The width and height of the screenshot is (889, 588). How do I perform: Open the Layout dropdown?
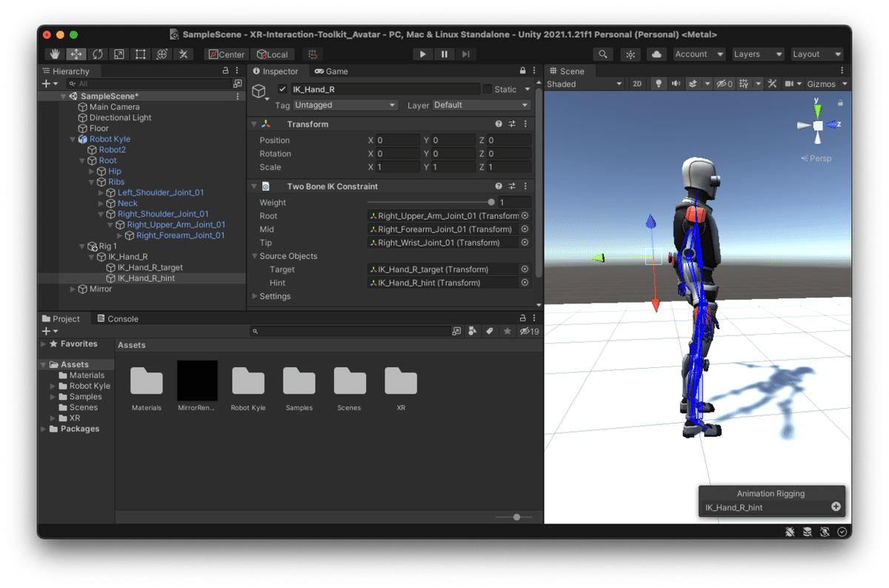point(816,54)
